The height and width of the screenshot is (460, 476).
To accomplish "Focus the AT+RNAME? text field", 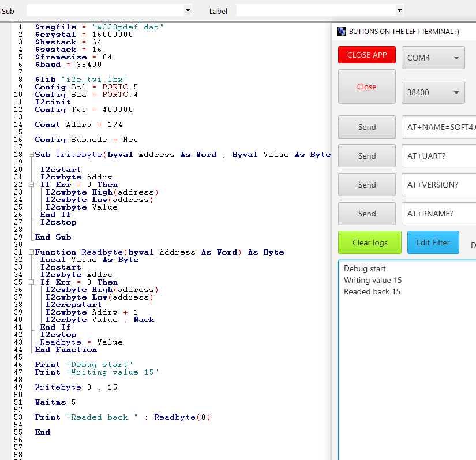I will coord(440,214).
